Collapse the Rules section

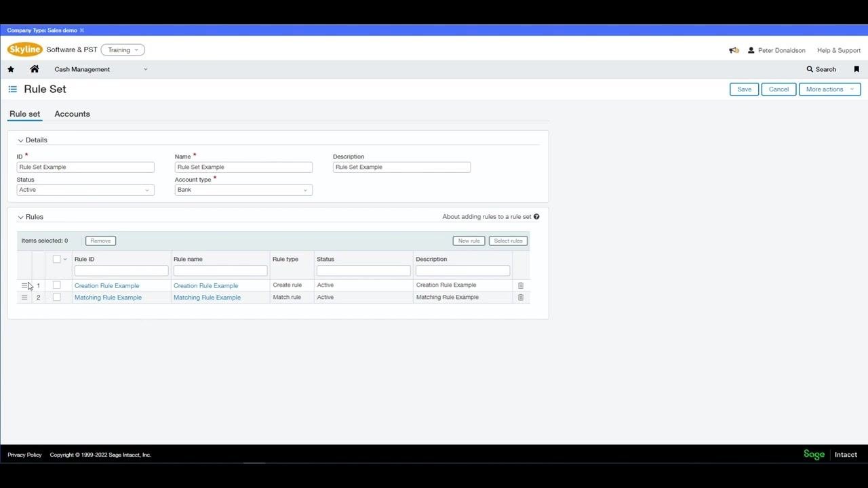(x=20, y=217)
